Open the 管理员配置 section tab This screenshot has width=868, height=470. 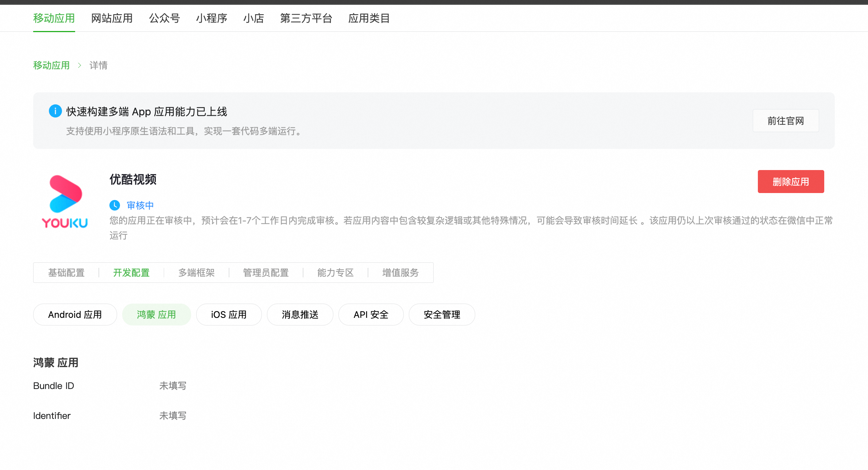point(266,273)
